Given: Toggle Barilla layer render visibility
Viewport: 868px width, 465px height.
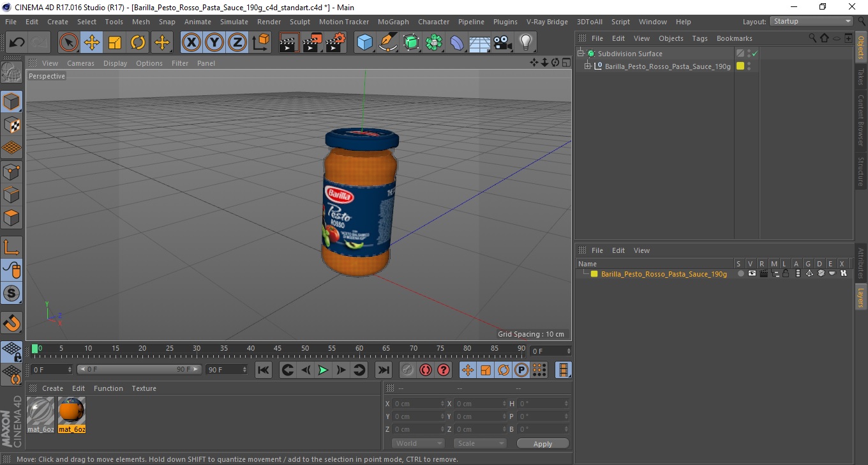Looking at the screenshot, I should [x=763, y=274].
